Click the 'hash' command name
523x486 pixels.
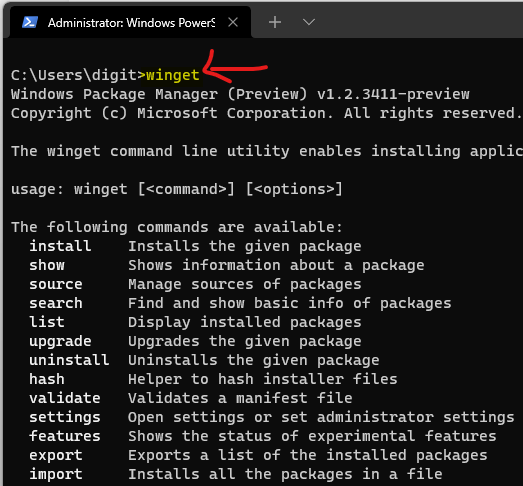click(x=47, y=379)
